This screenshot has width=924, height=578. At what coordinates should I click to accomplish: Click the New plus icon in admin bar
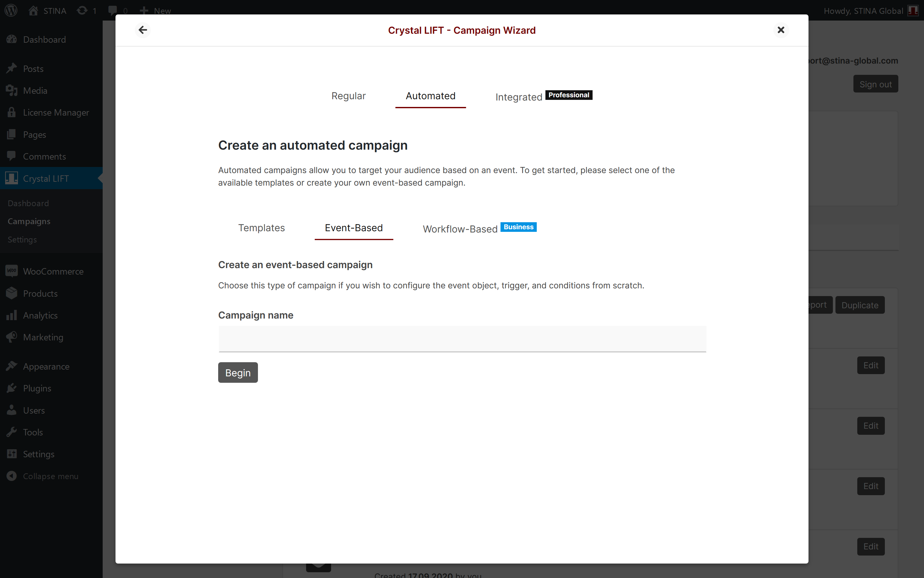pyautogui.click(x=144, y=10)
